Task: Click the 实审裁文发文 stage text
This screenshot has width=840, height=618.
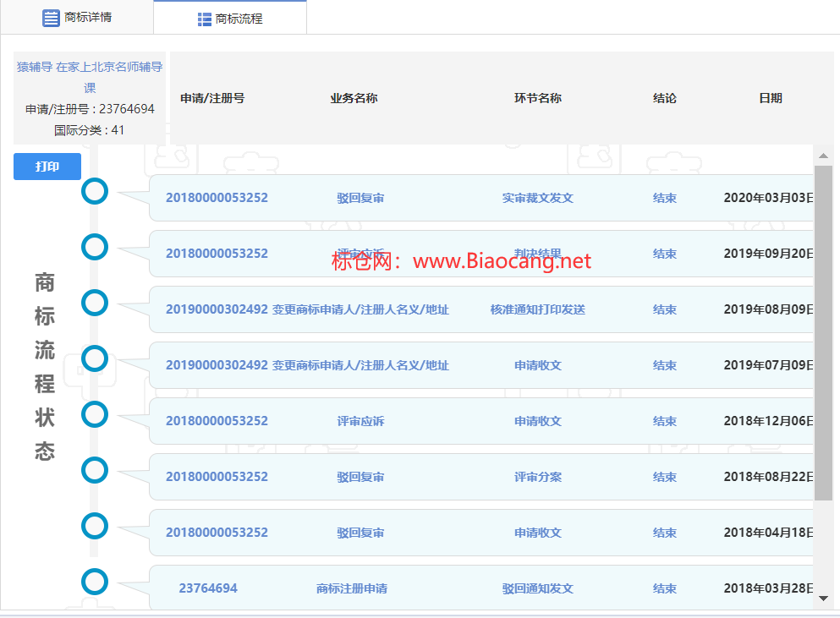Action: (x=538, y=198)
